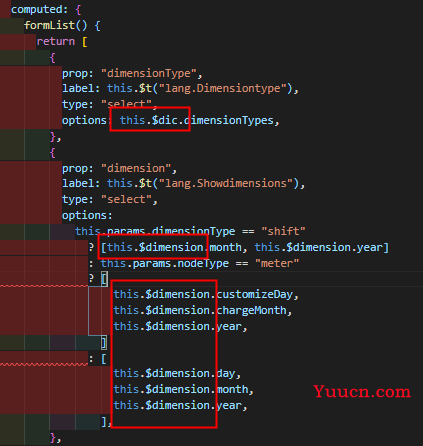The image size is (423, 446).
Task: Click the "dimensionType" string value
Action: coord(149,73)
